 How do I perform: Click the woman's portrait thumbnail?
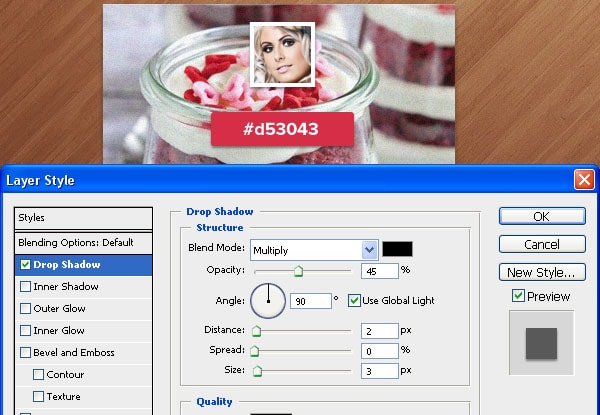[282, 54]
